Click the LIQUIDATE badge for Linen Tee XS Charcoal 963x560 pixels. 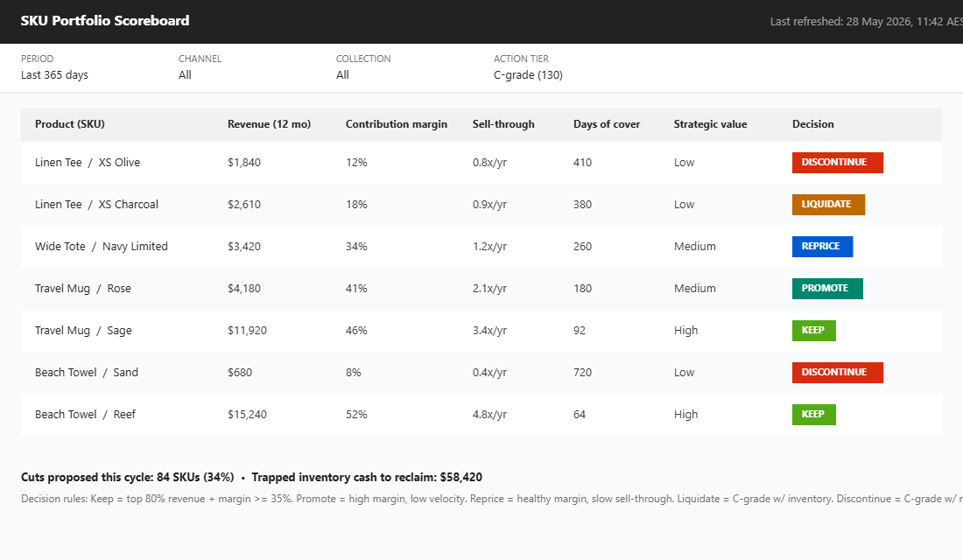(828, 205)
